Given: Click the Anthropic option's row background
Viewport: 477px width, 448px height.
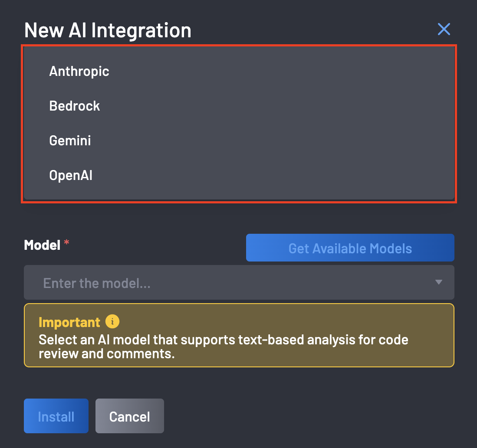Looking at the screenshot, I should pos(282,71).
